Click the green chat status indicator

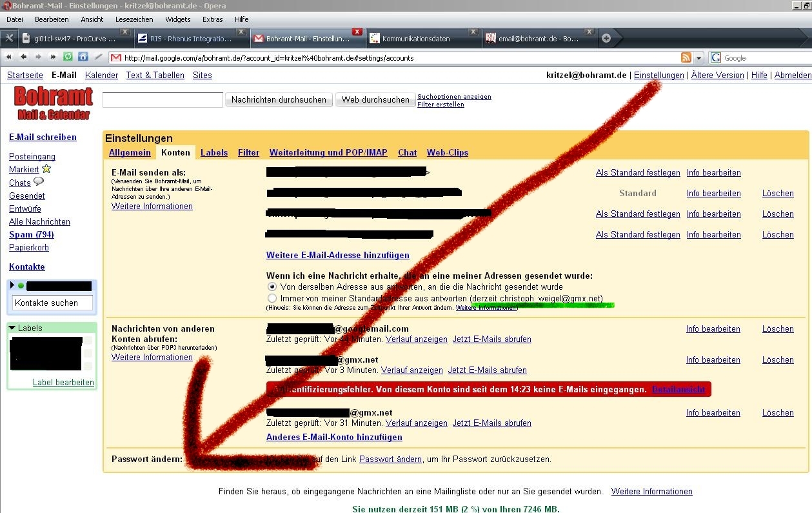pos(21,286)
